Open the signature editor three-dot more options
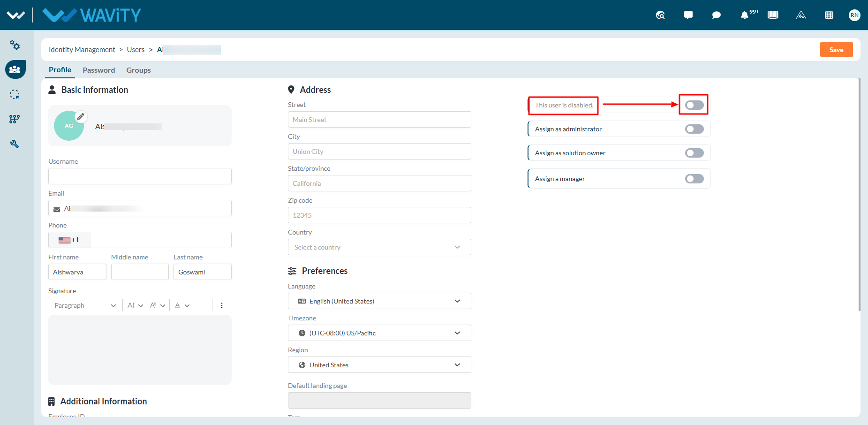Image resolution: width=868 pixels, height=425 pixels. 222,305
